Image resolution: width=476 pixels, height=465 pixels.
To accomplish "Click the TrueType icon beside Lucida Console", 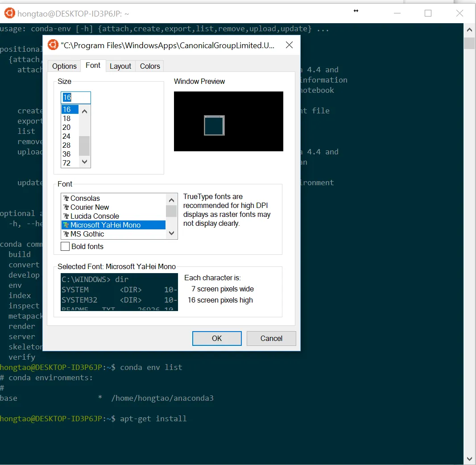I will click(x=66, y=216).
